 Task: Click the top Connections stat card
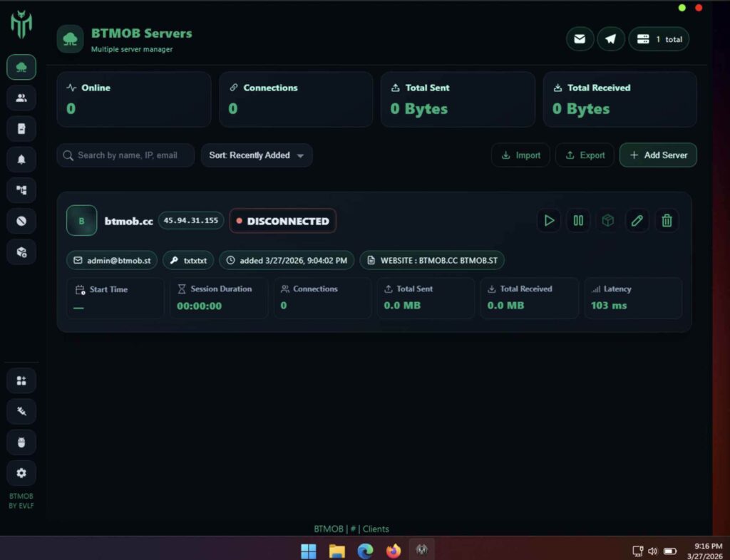click(x=296, y=99)
